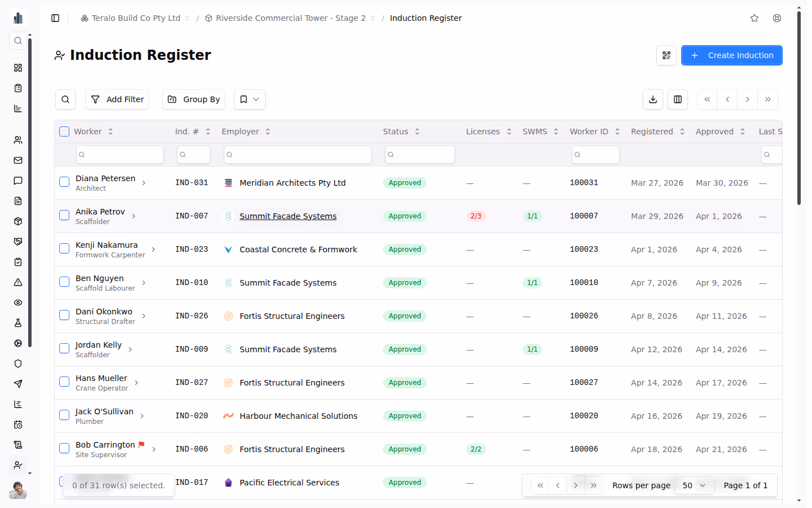Open the Summit Facade Systems link

pos(288,216)
